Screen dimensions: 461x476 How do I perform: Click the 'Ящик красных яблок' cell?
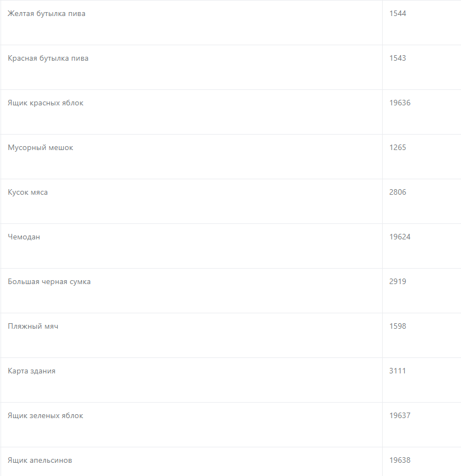46,103
